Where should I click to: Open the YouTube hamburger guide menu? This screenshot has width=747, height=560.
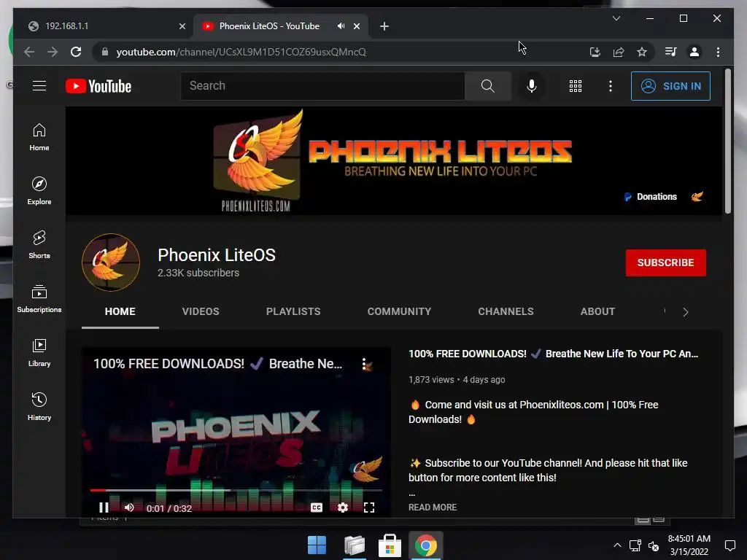(x=39, y=86)
